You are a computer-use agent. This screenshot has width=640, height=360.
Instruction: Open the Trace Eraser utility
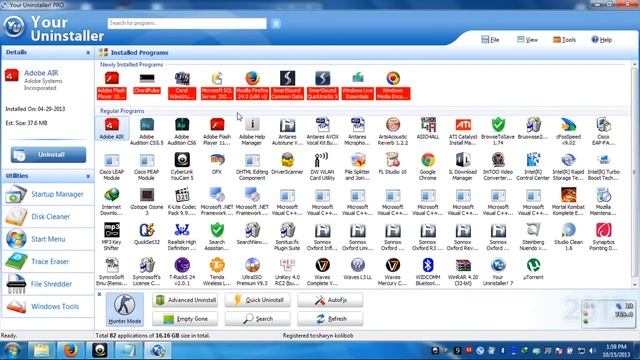48,262
